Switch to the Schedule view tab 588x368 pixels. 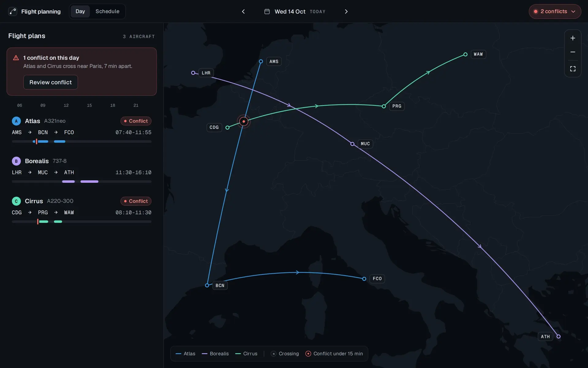tap(107, 11)
